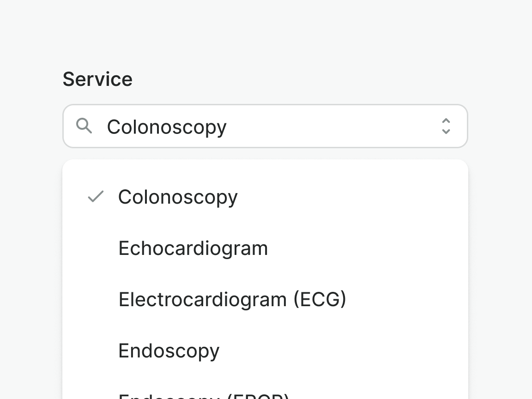Select the checked Colonoscopy list option

(178, 197)
